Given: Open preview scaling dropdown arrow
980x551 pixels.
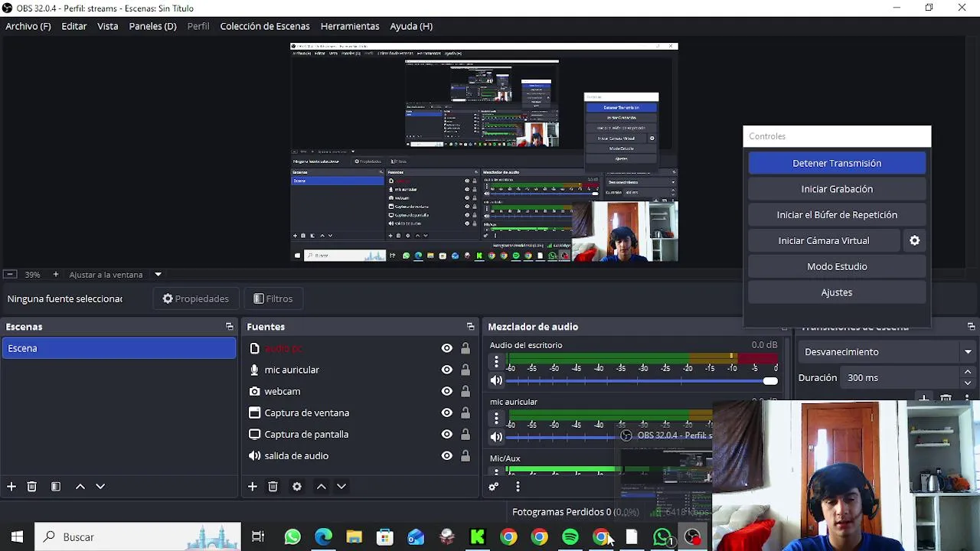Looking at the screenshot, I should [x=158, y=274].
